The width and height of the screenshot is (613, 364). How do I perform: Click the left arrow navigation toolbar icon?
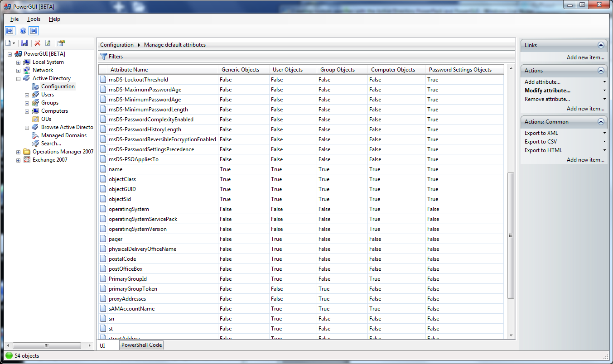click(x=34, y=31)
